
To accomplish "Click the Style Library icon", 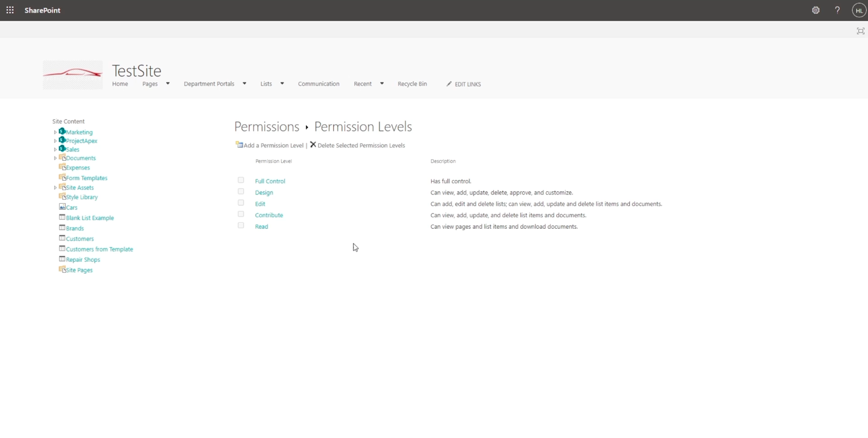I will coord(62,197).
